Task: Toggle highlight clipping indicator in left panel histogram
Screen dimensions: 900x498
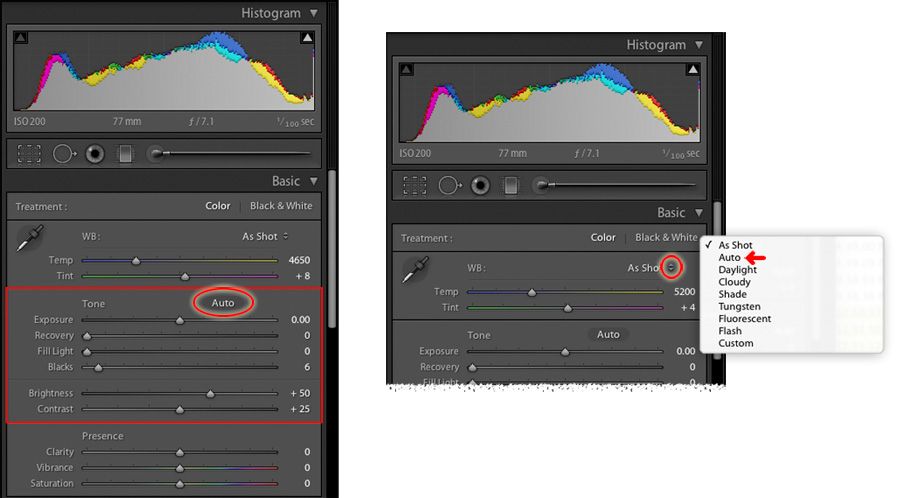Action: click(307, 38)
